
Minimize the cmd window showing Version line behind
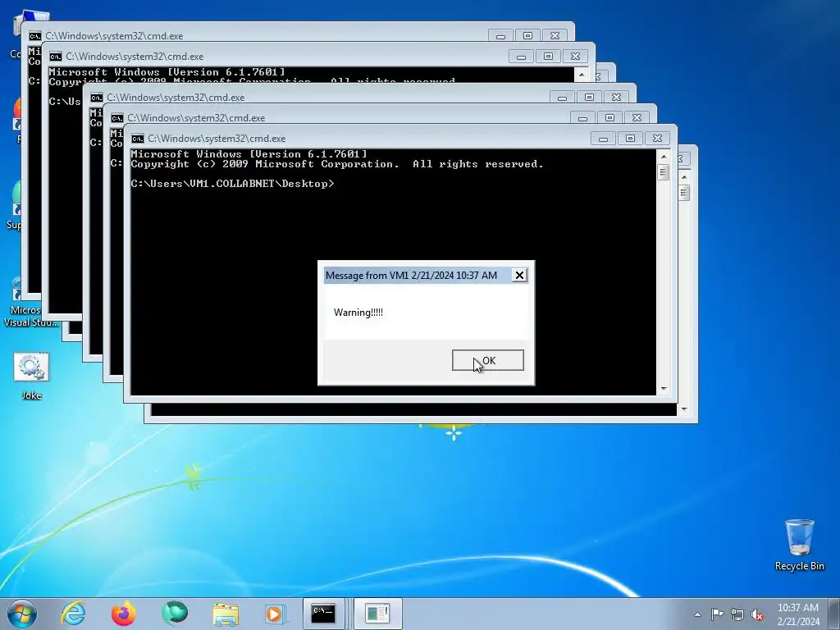(x=521, y=57)
